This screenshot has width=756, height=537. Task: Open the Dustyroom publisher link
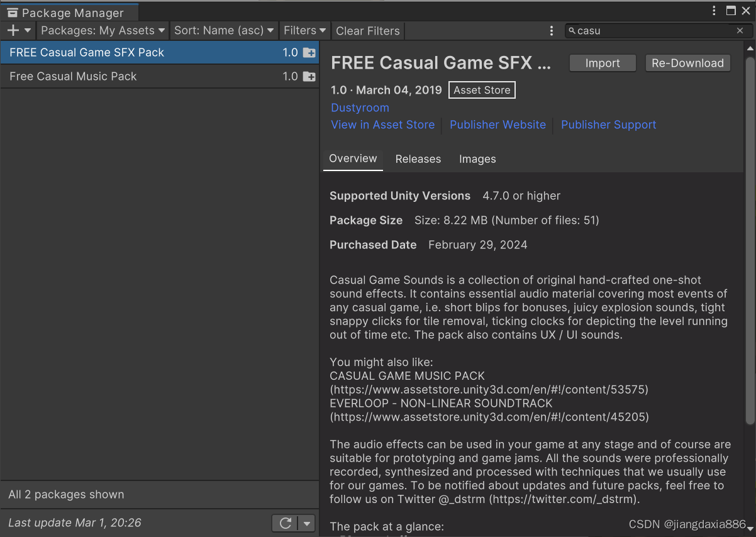360,108
